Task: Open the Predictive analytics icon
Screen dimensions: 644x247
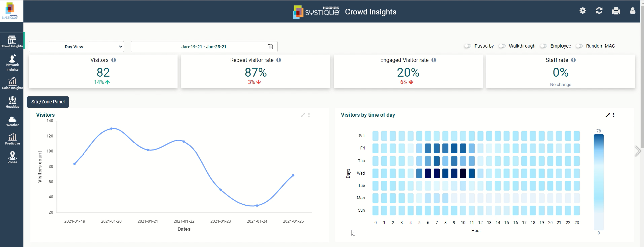Action: point(12,139)
